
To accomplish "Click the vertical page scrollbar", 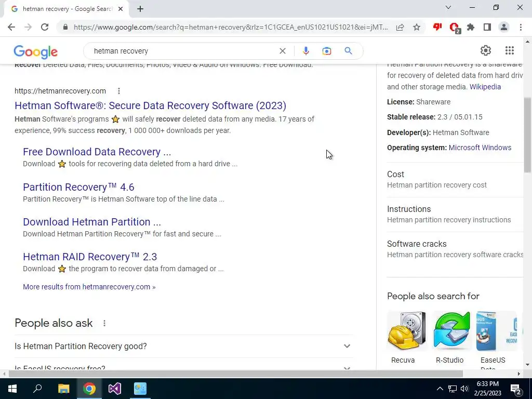I will click(528, 136).
